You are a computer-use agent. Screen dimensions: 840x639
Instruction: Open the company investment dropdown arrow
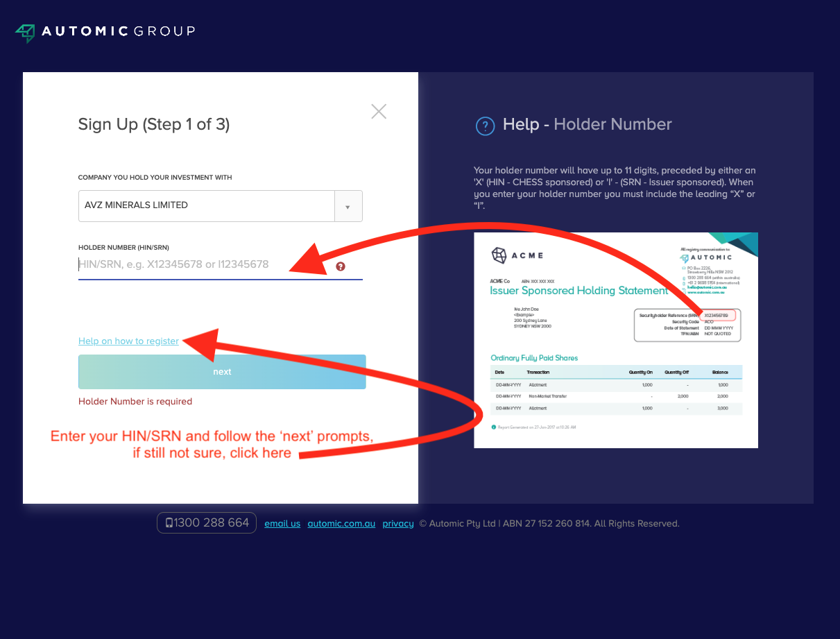point(348,206)
